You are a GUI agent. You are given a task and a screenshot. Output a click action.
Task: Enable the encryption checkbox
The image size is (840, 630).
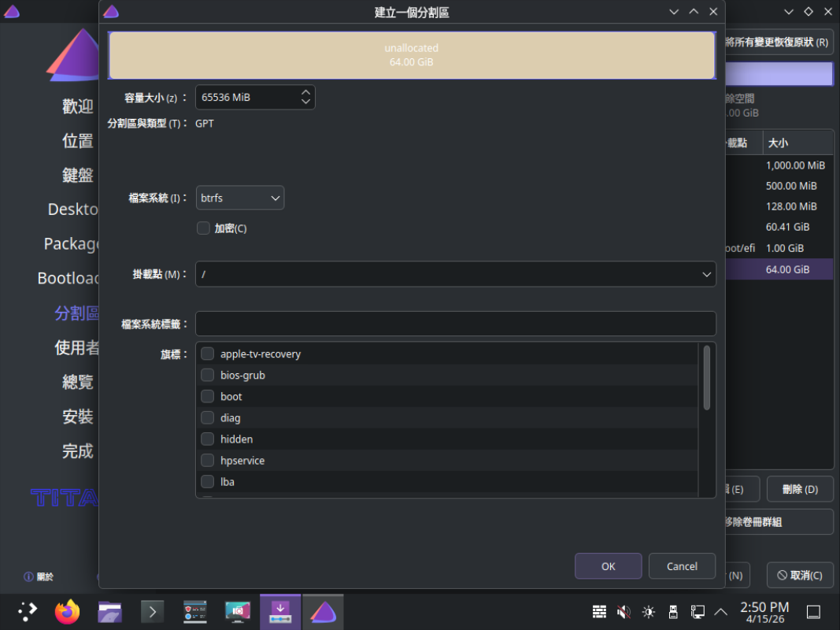[203, 228]
